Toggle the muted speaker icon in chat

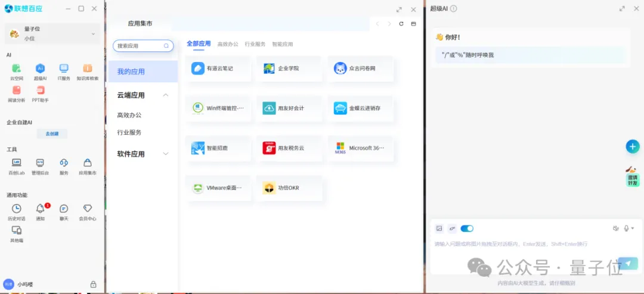pyautogui.click(x=615, y=228)
